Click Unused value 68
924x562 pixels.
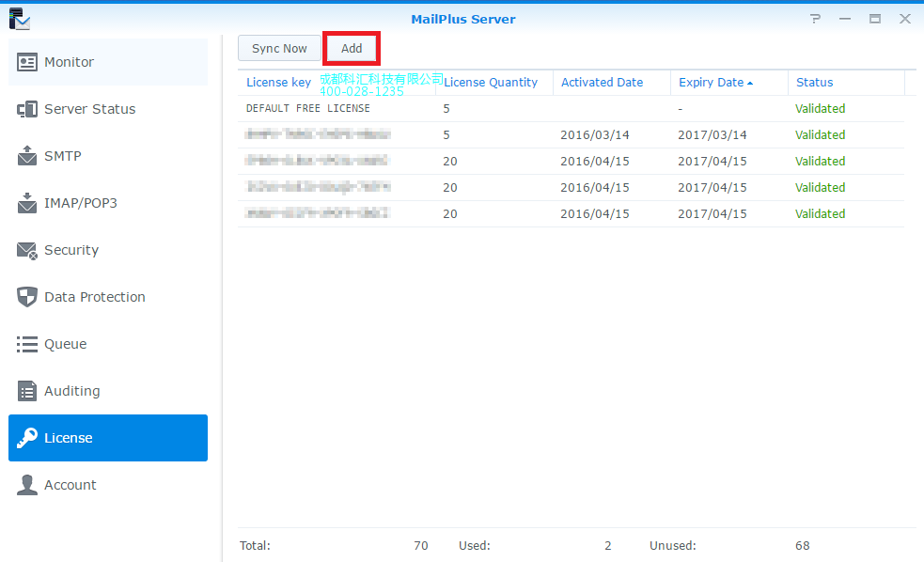tap(802, 545)
